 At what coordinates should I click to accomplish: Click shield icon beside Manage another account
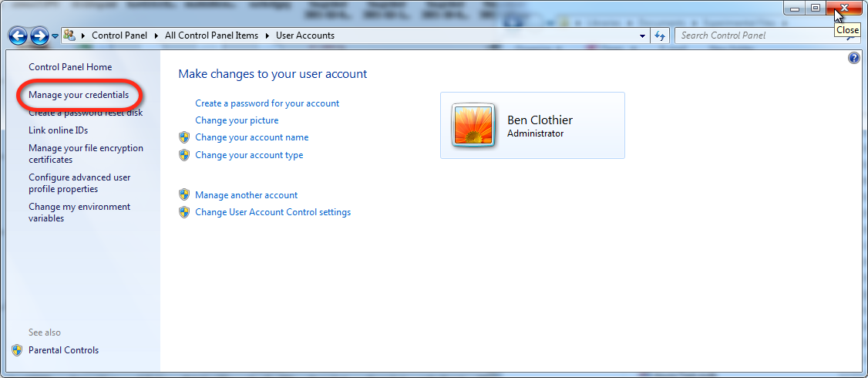point(184,195)
